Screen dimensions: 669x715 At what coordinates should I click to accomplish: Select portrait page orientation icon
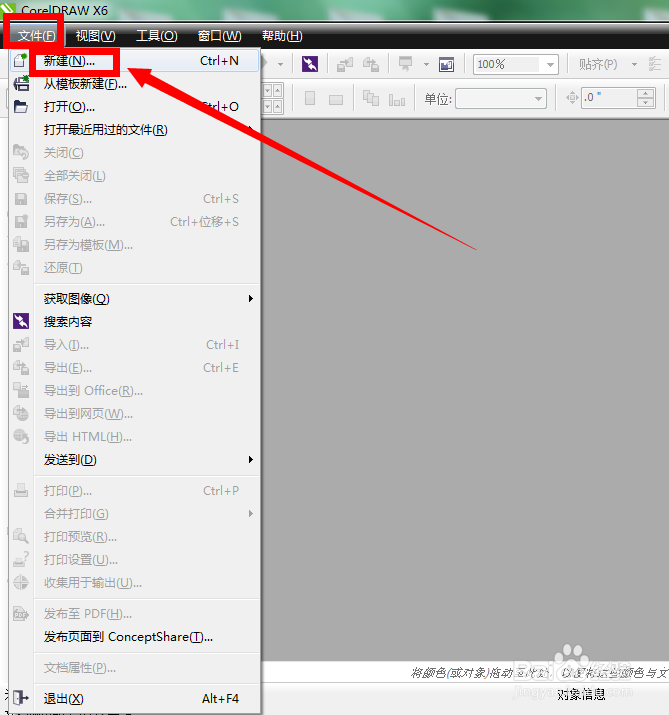click(310, 98)
